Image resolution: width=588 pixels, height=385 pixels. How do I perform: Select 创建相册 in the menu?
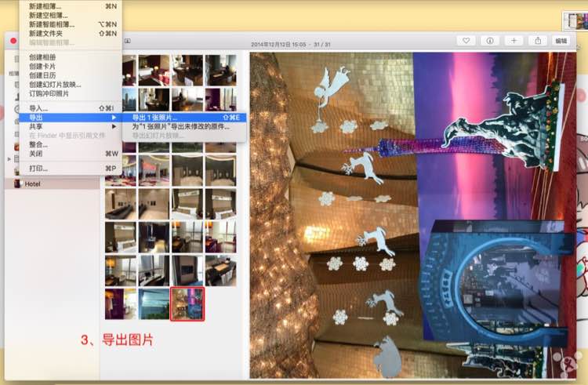[x=70, y=57]
